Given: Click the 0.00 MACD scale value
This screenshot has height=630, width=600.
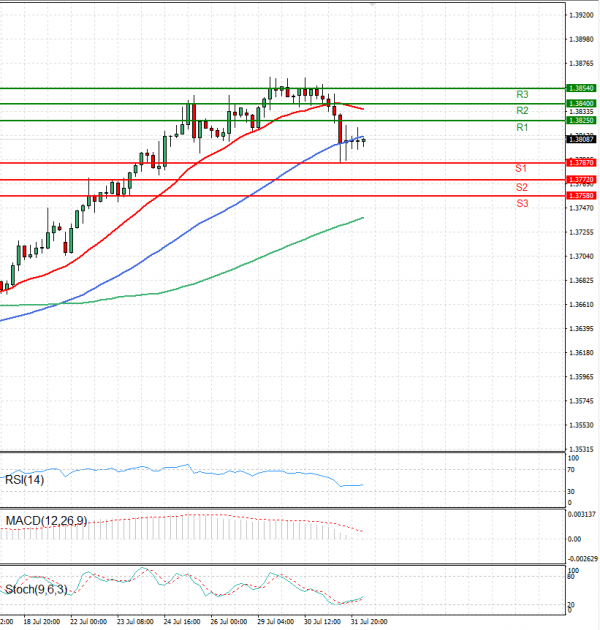Looking at the screenshot, I should point(574,539).
